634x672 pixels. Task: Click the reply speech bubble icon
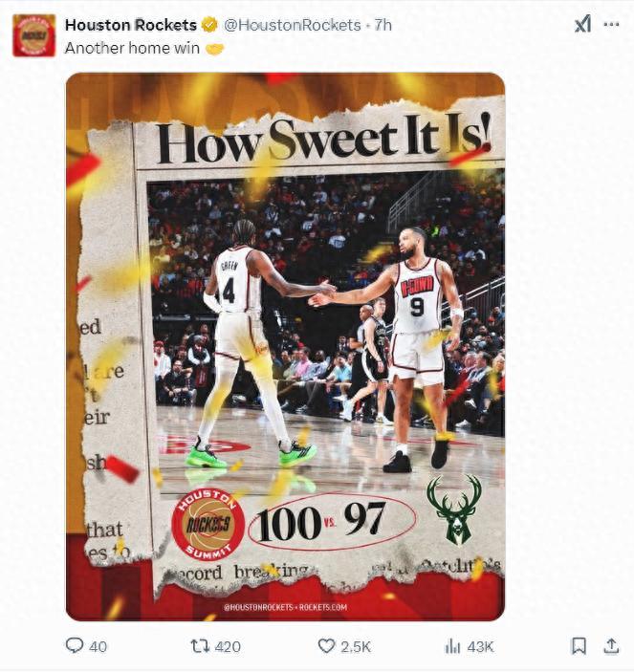[75, 645]
